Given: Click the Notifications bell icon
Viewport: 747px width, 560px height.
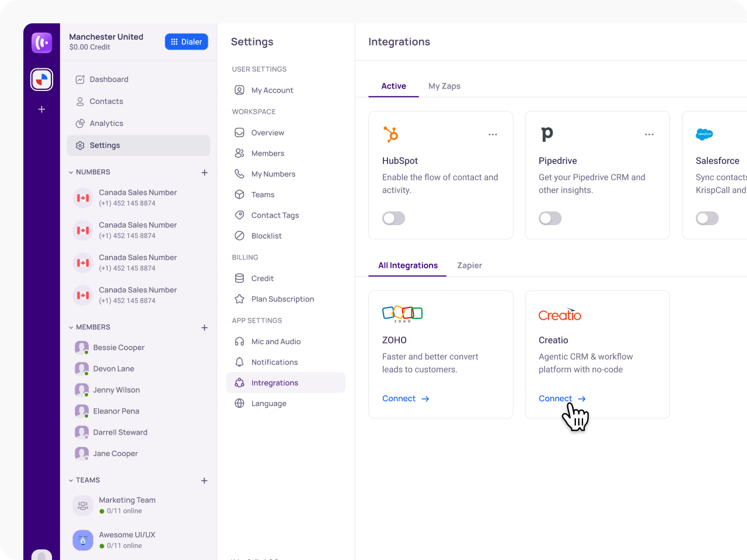Looking at the screenshot, I should pos(239,362).
